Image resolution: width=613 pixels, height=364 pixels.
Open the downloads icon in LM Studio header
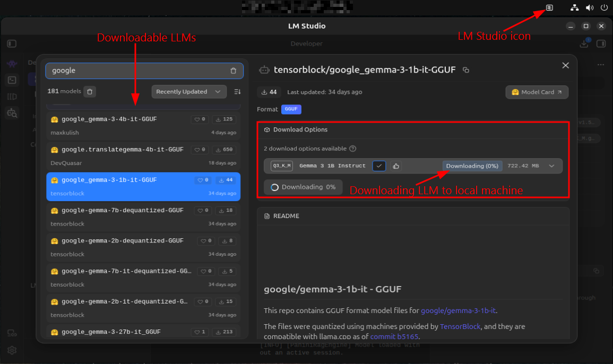tap(584, 44)
